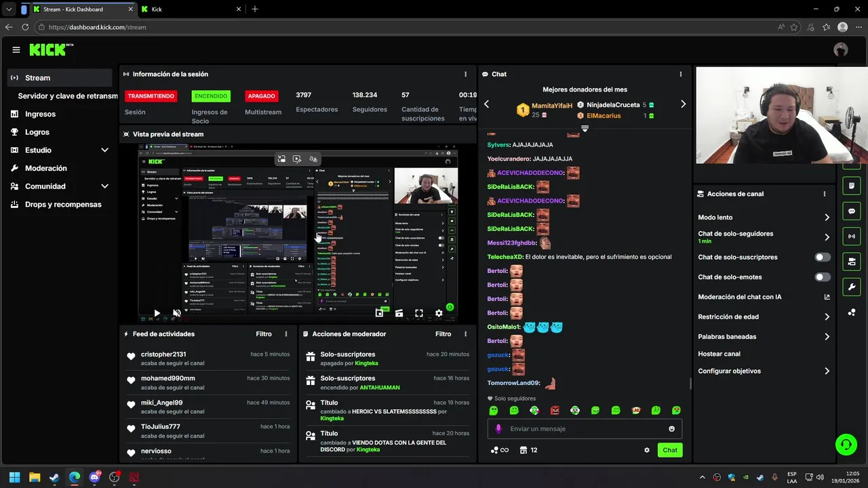This screenshot has width=868, height=488.
Task: Open the broadcast signal widget icon
Action: point(852,236)
